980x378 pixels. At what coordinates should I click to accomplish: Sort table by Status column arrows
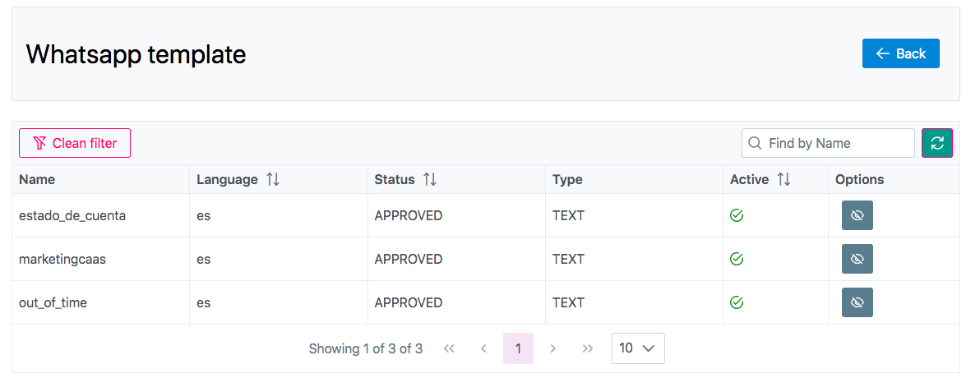point(429,179)
